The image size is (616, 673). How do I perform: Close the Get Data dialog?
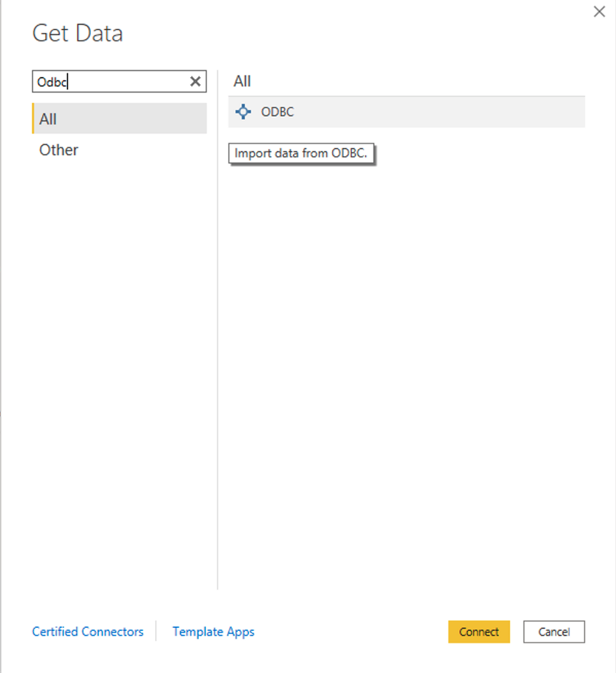tap(599, 11)
